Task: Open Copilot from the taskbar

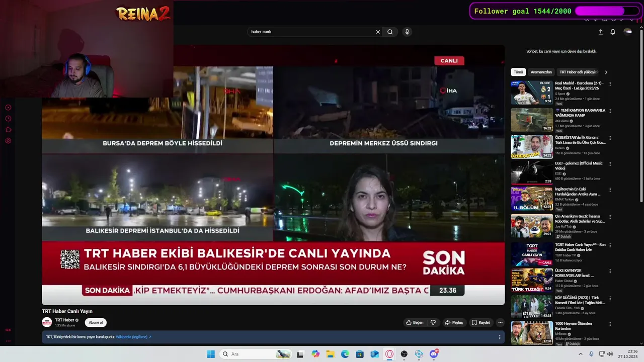Action: tap(315, 354)
